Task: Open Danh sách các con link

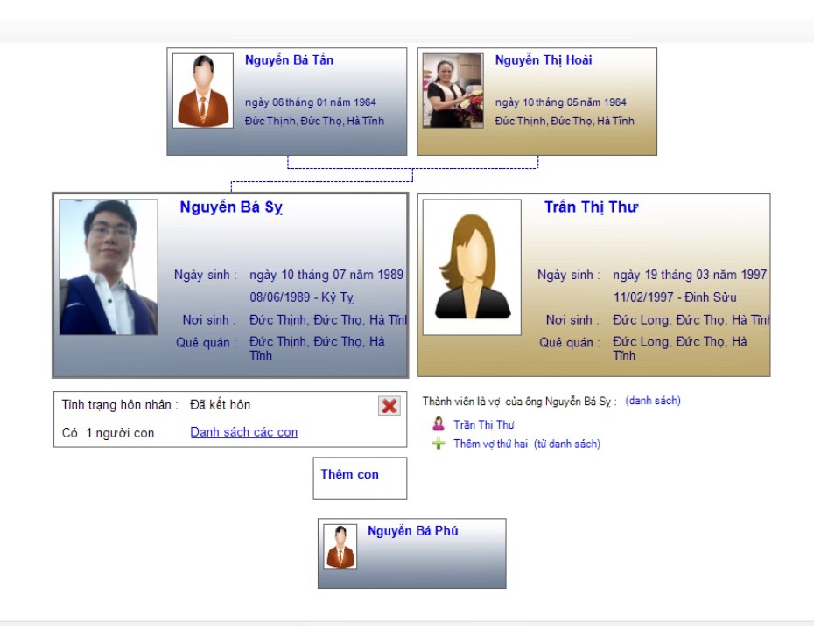Action: [244, 432]
